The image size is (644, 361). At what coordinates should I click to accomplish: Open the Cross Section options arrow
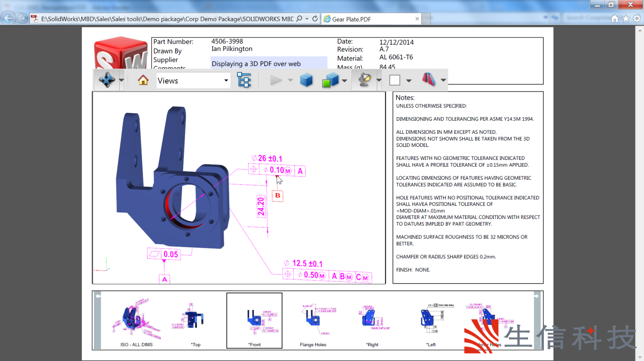443,80
